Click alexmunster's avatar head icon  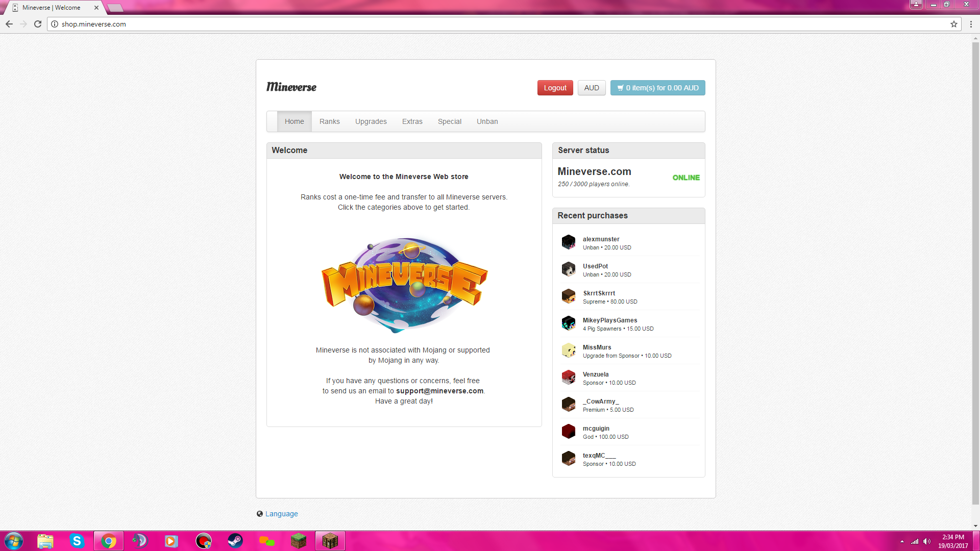pyautogui.click(x=568, y=242)
